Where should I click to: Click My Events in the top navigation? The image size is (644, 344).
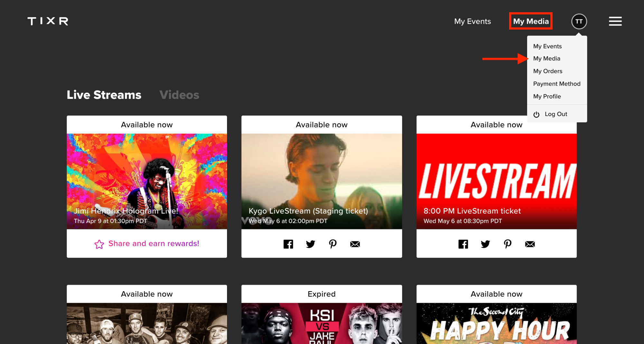tap(472, 22)
